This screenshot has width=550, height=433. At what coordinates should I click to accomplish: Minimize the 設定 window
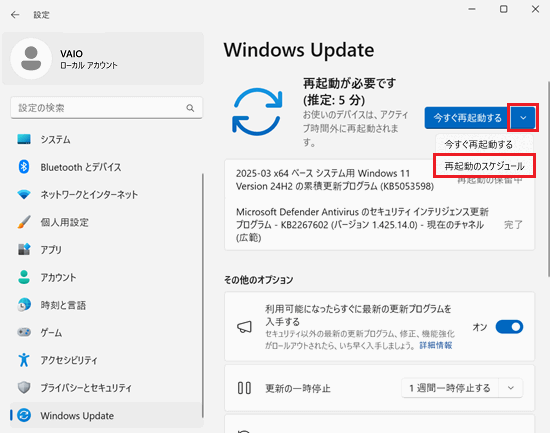pos(472,9)
